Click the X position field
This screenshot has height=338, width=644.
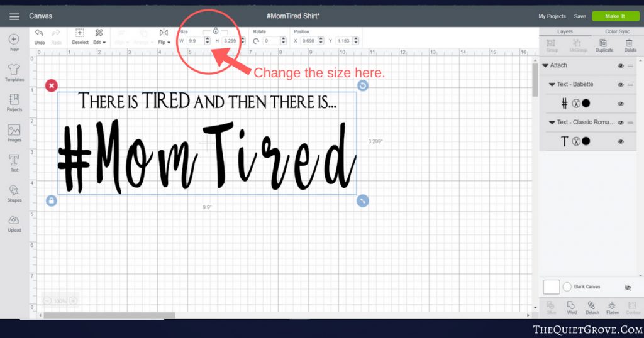[309, 41]
